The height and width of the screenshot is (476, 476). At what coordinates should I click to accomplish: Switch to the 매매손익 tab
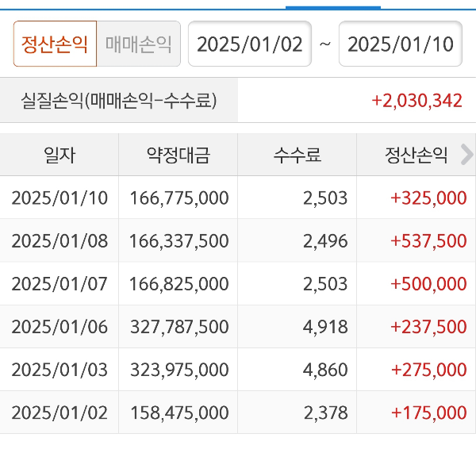tap(138, 44)
